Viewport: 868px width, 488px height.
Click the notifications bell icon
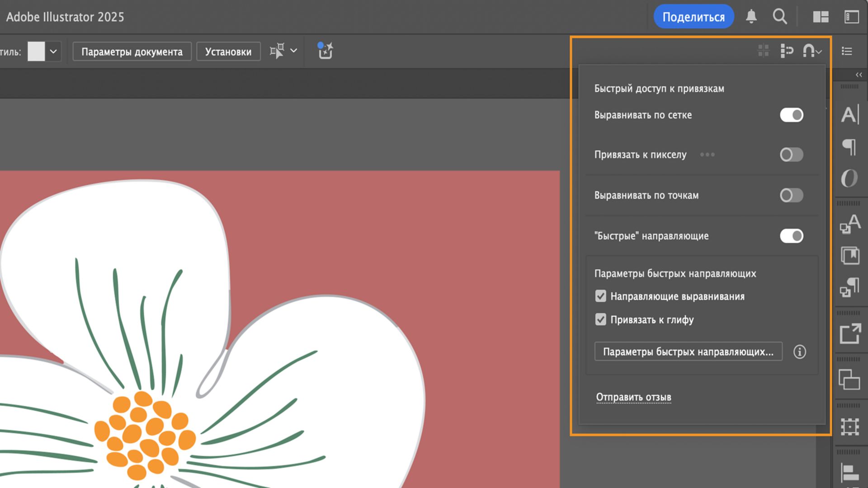tap(751, 17)
